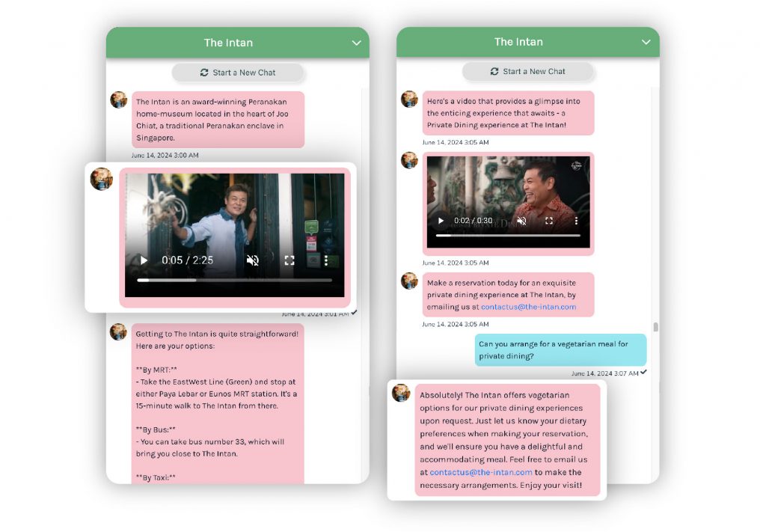
Task: Click 'June 14, 2024 3:07 AM' timestamp
Action: tap(604, 373)
